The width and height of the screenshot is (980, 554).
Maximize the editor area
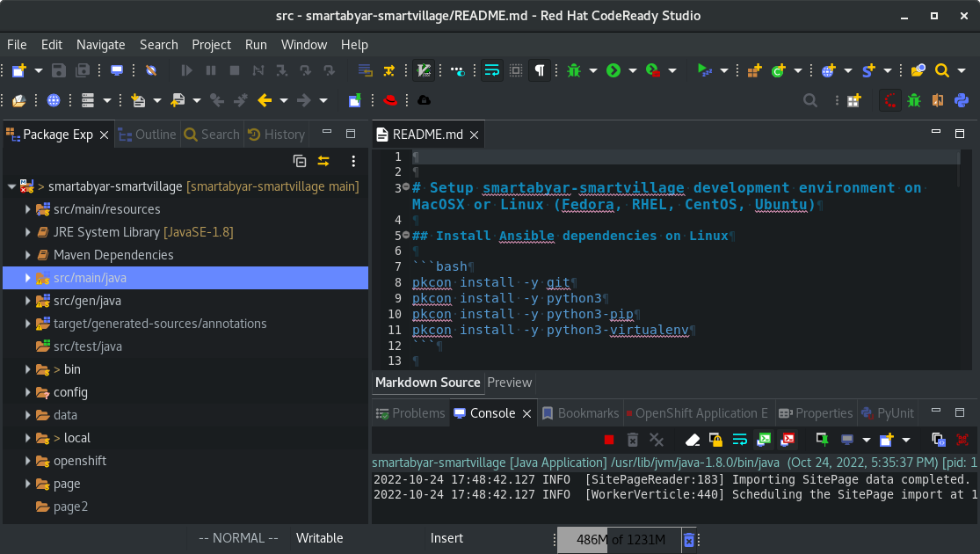[x=960, y=133]
